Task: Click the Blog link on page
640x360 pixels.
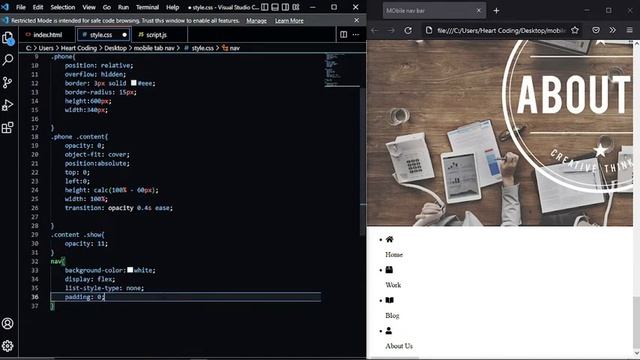Action: [392, 316]
